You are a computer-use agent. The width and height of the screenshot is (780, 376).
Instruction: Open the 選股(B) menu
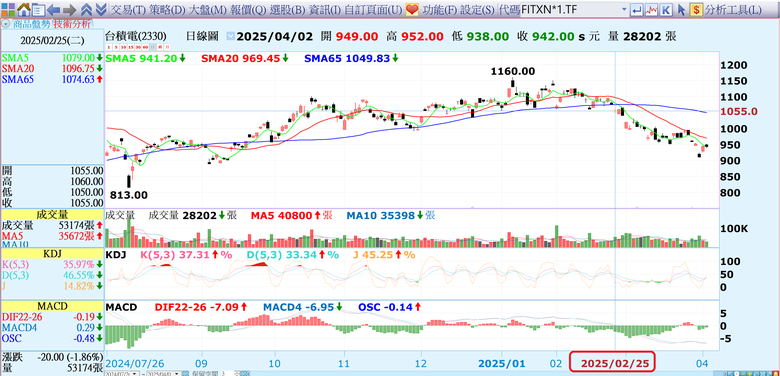tap(288, 9)
